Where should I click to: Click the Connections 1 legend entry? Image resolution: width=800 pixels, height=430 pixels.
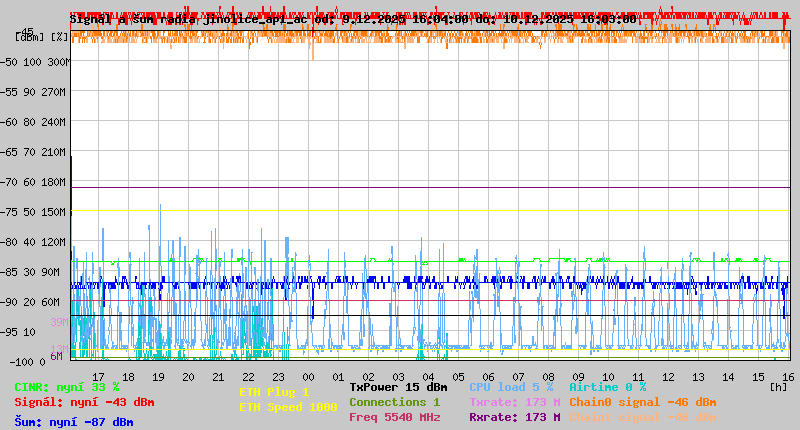[394, 402]
